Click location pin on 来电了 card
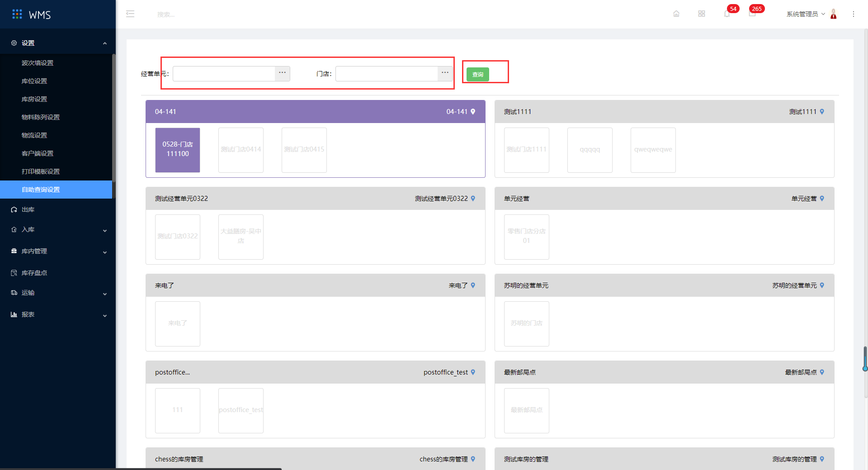 (x=473, y=285)
